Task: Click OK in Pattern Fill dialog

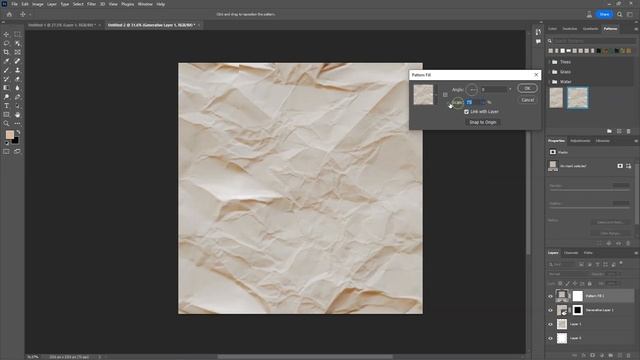Action: click(527, 89)
